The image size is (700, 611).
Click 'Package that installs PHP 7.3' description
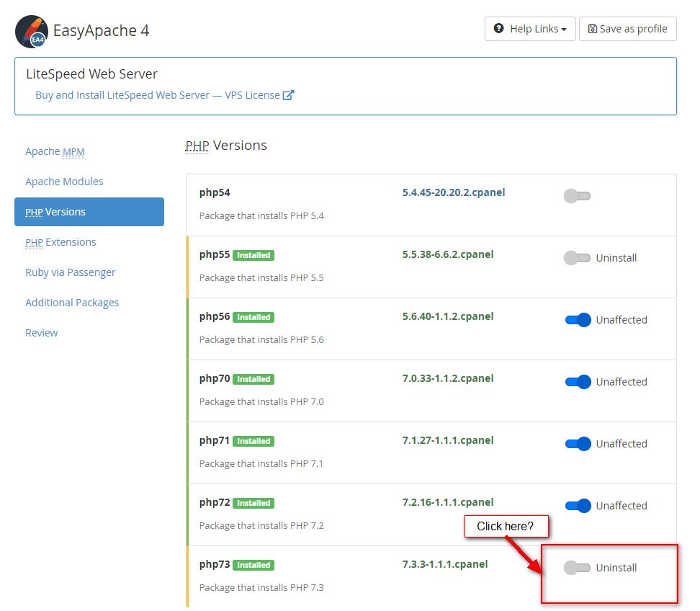261,588
